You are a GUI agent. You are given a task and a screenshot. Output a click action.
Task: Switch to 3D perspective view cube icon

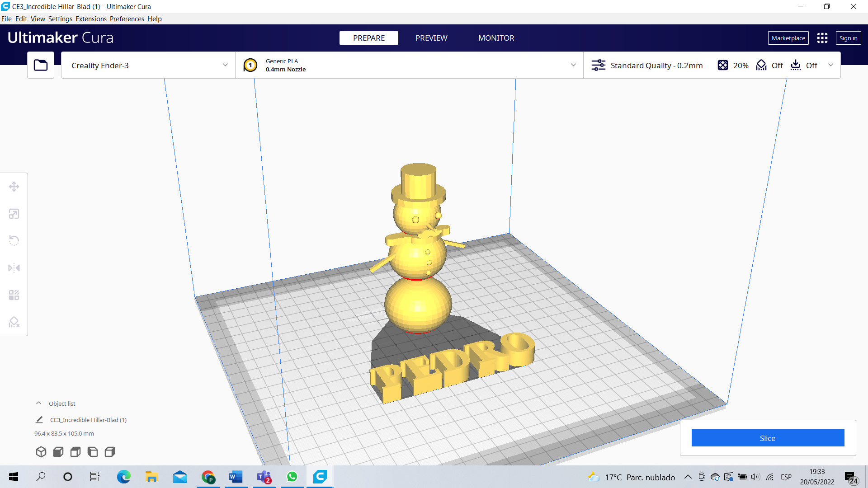[x=41, y=452]
